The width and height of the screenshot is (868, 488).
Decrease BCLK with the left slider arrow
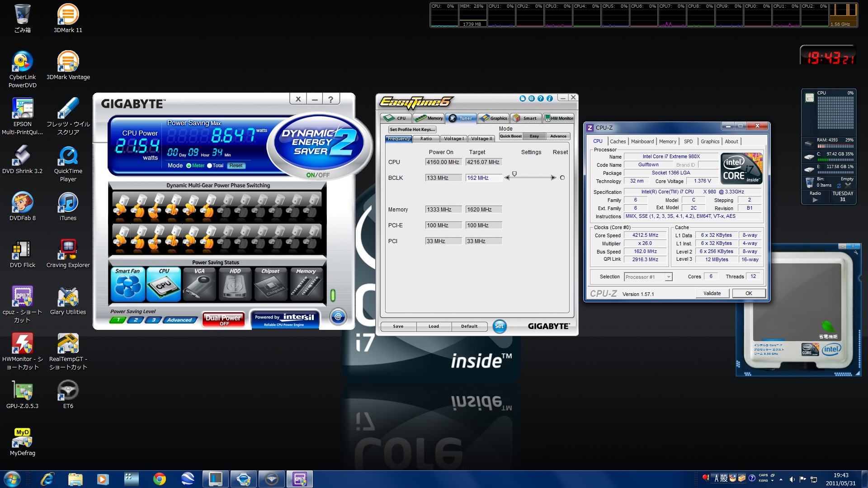tap(507, 178)
